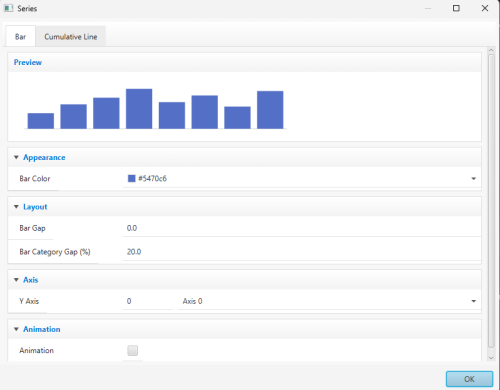Viewport: 500px width, 390px height.
Task: Click the scrollbar down arrow
Action: 491,358
